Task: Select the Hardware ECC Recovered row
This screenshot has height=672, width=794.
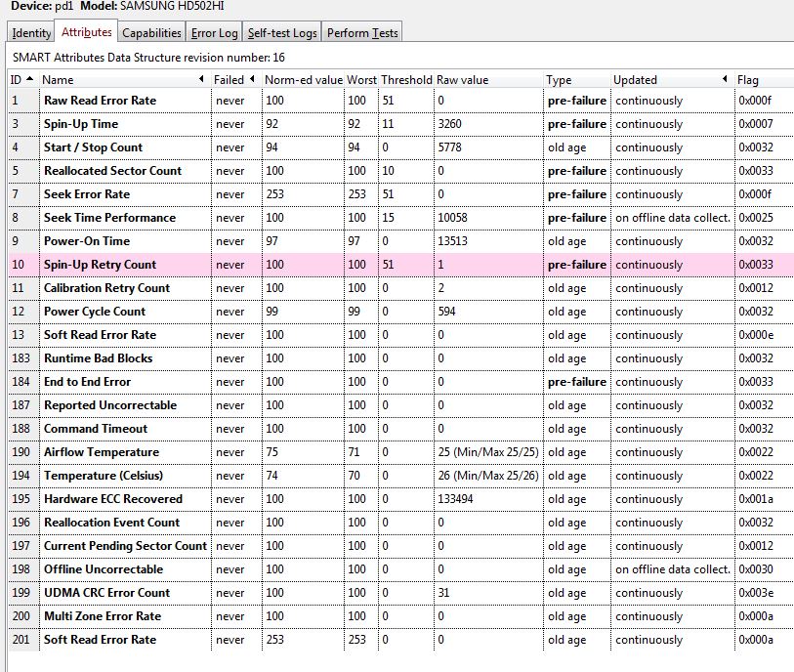Action: pos(112,499)
